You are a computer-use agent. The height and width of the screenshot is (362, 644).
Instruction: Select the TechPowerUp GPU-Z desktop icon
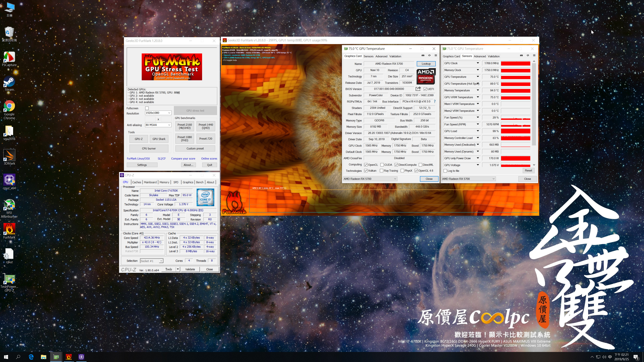pos(9,282)
